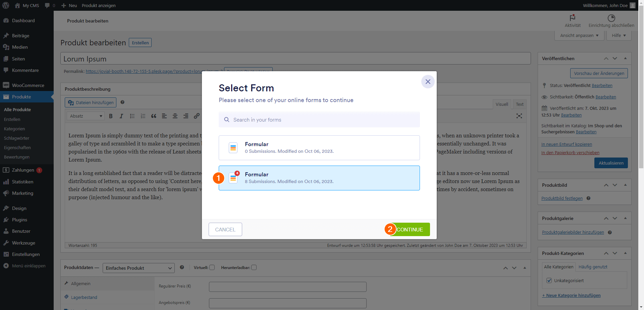This screenshot has height=310, width=644.
Task: Insert a numbered list
Action: click(x=143, y=116)
